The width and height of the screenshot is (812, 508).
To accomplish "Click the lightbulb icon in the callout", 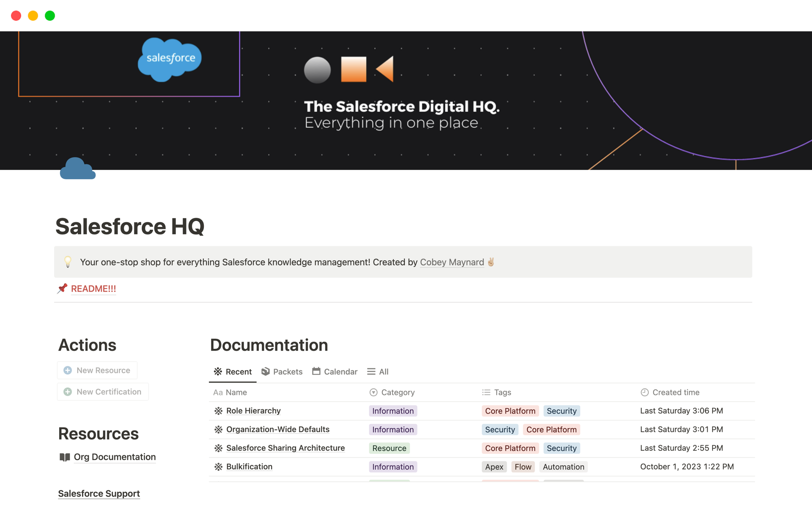I will click(x=68, y=262).
